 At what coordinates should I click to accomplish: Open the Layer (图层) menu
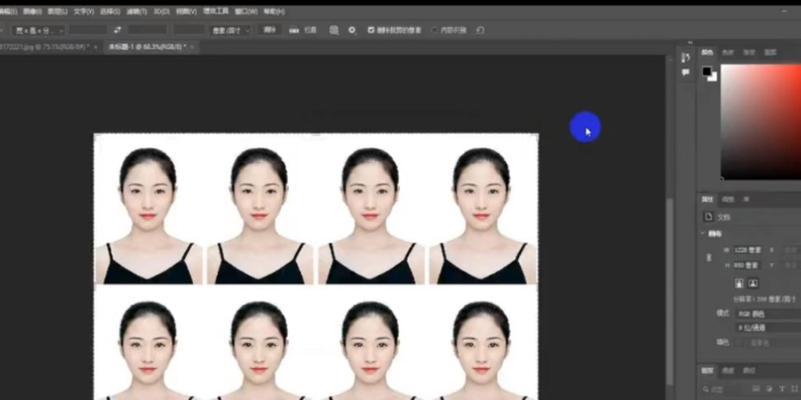[57, 11]
